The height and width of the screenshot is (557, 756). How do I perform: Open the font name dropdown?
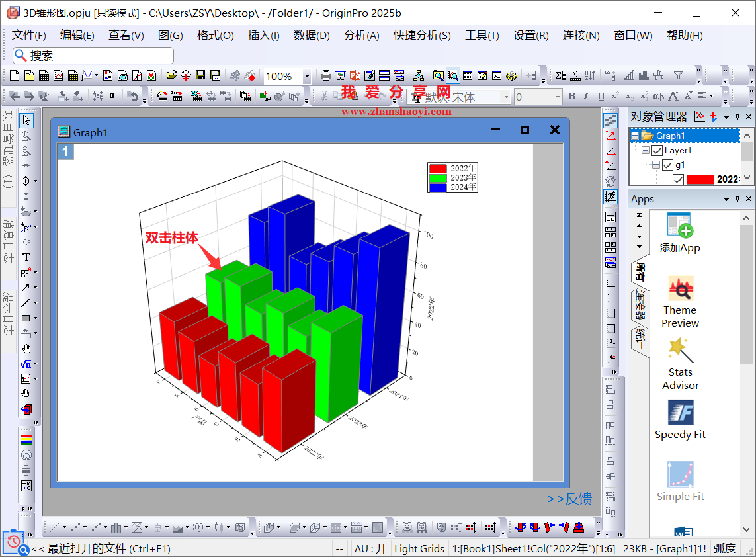click(x=506, y=97)
